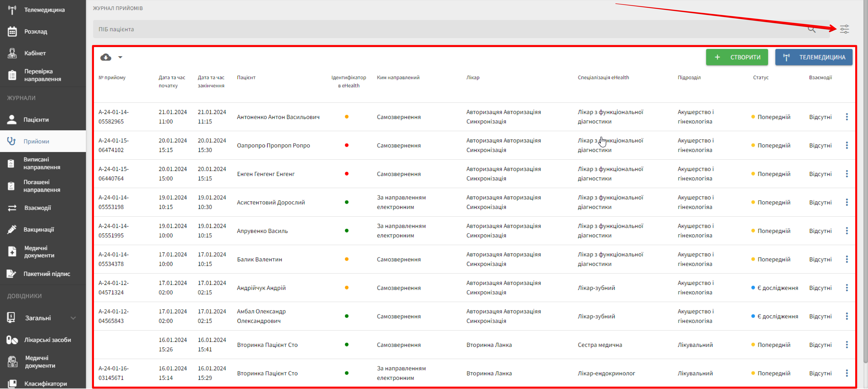Viewport: 868px width, 389px height.
Task: Click the Взаємодії column header
Action: point(820,78)
